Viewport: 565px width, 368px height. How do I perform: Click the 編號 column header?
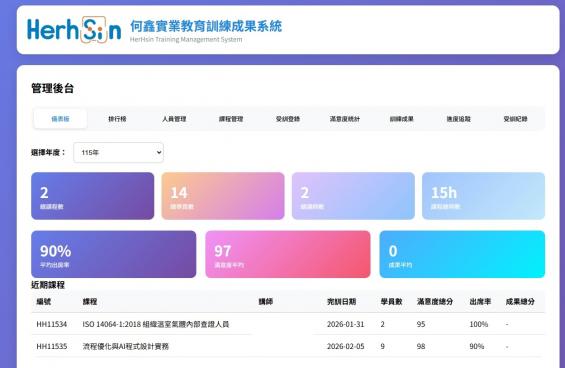pos(44,301)
